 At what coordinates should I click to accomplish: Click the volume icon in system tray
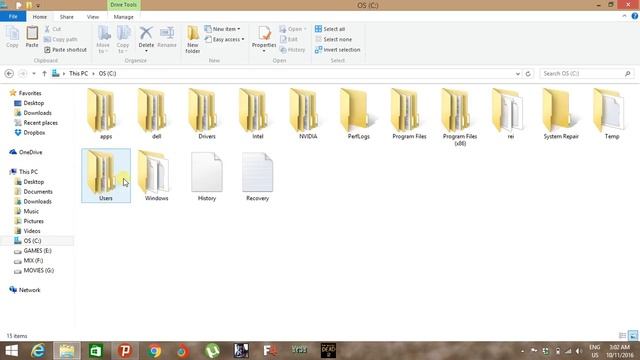coord(578,351)
